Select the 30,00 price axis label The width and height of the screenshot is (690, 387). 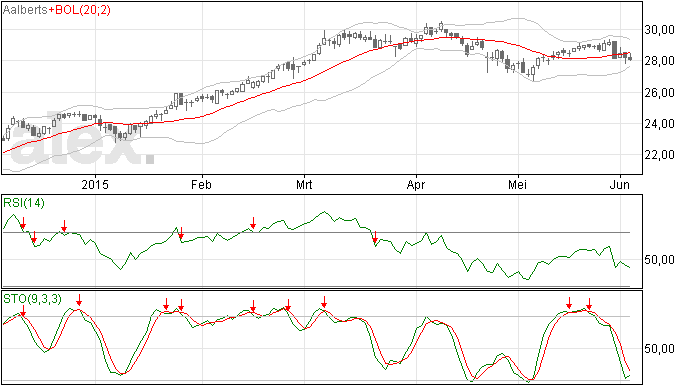pyautogui.click(x=659, y=29)
